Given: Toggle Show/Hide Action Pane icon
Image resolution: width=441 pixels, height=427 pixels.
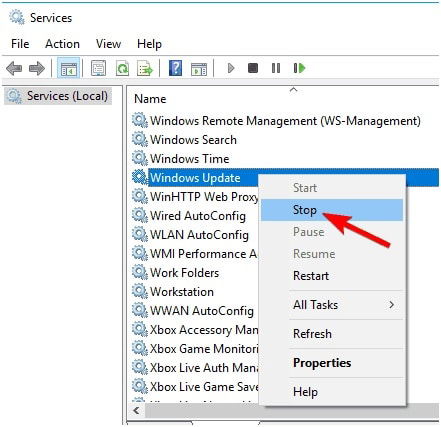Looking at the screenshot, I should (199, 69).
